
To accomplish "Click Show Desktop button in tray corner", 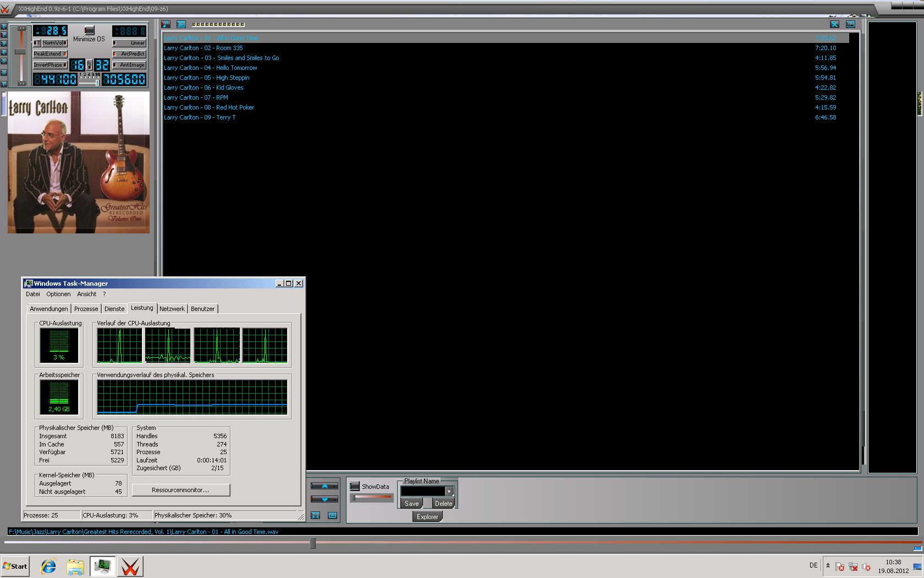I will click(x=917, y=566).
